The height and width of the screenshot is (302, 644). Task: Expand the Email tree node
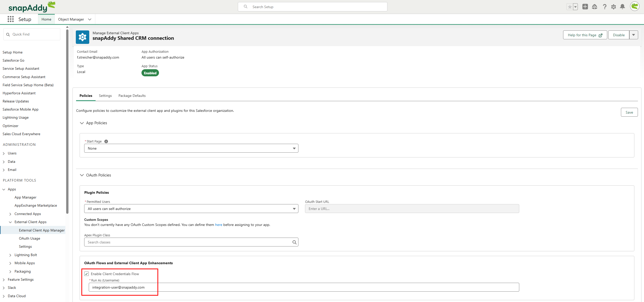coord(4,170)
